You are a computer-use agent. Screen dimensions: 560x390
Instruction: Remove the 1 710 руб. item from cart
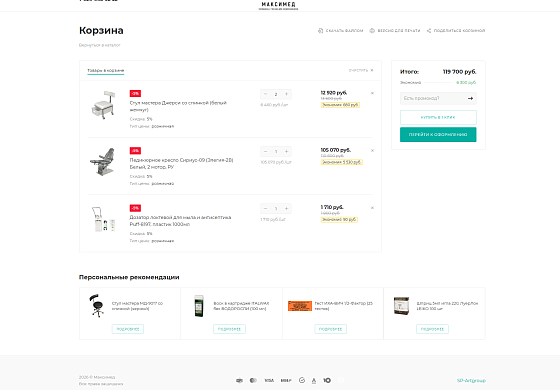[372, 208]
